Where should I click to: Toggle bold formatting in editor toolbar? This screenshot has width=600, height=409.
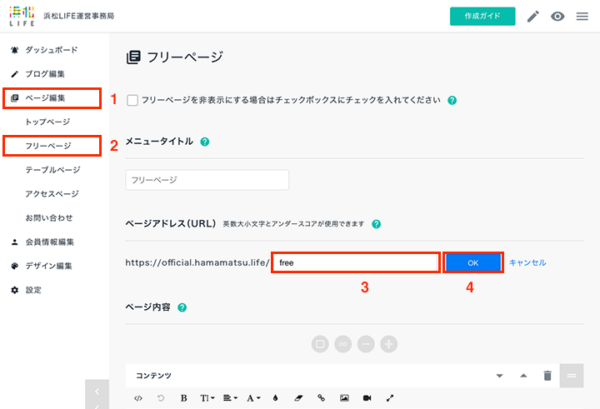[x=184, y=398]
